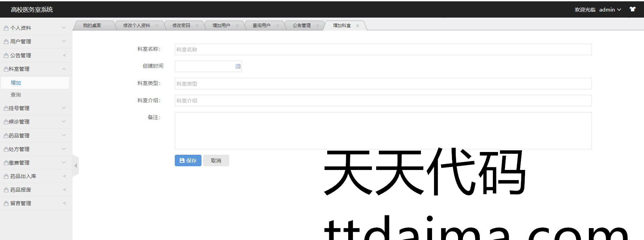This screenshot has height=240, width=644.
Task: Click the 科室名称 input field
Action: [383, 49]
